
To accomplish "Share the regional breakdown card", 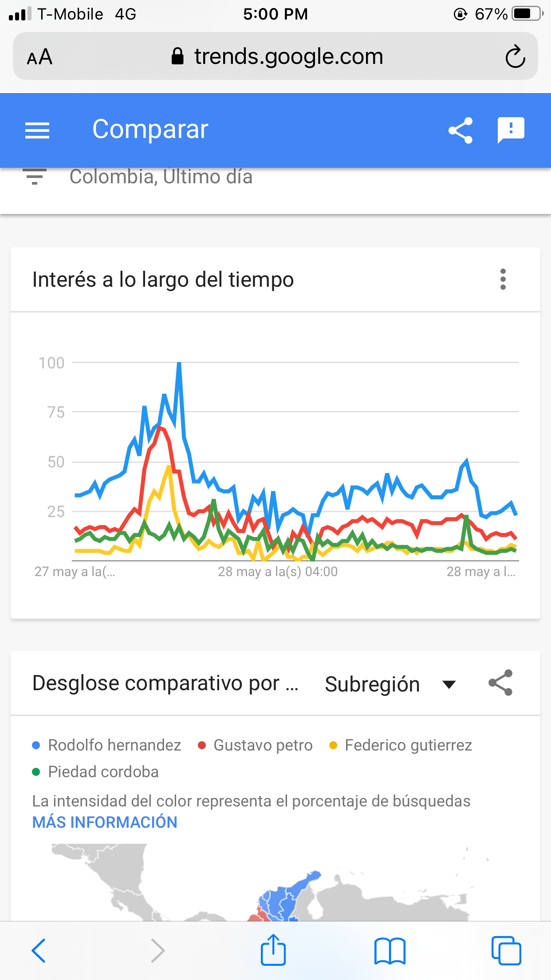I will (500, 683).
